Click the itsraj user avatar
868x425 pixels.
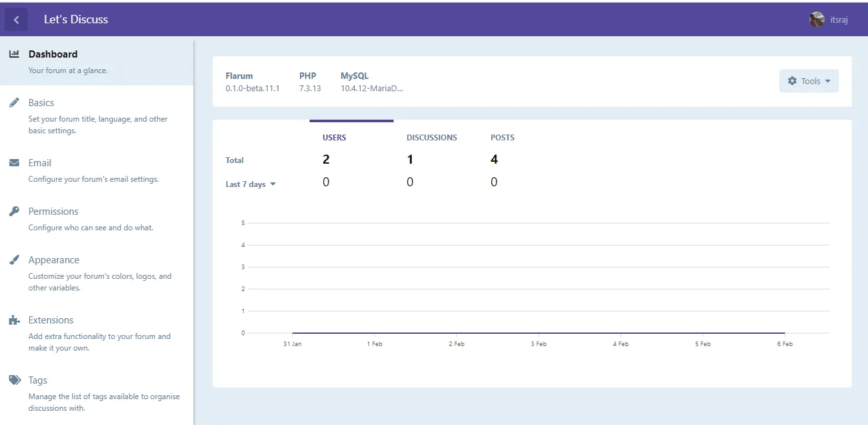point(817,20)
